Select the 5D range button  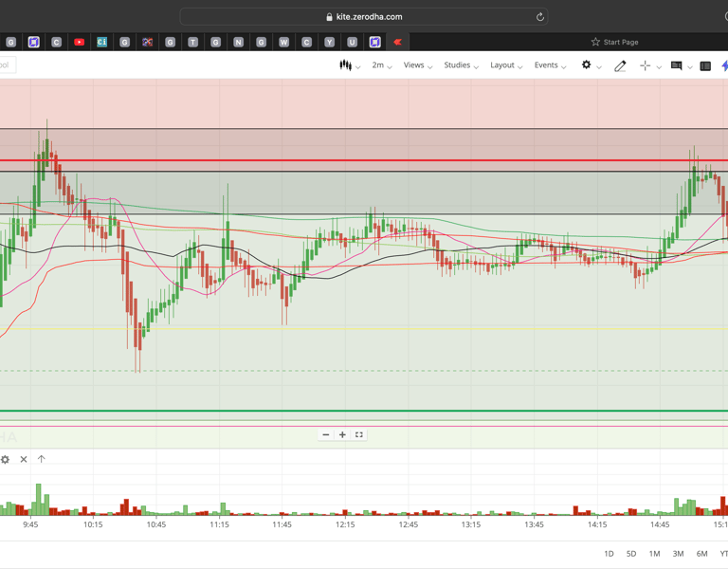[x=631, y=554]
